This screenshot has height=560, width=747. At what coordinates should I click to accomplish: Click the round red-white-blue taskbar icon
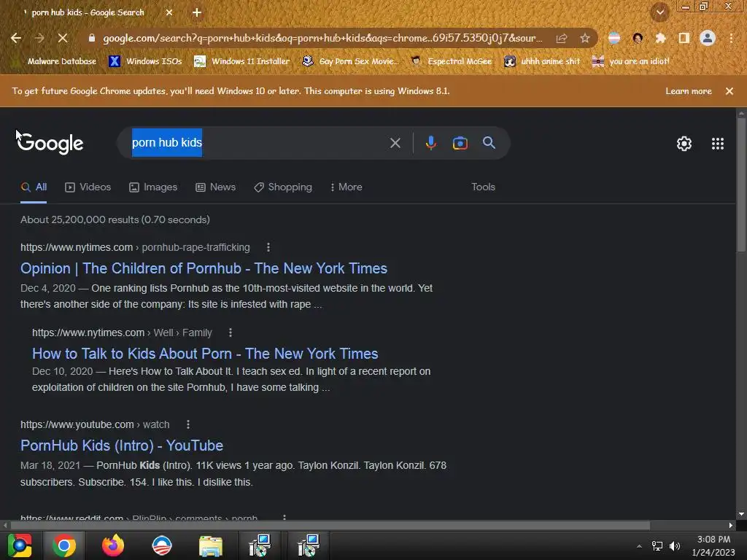161,545
